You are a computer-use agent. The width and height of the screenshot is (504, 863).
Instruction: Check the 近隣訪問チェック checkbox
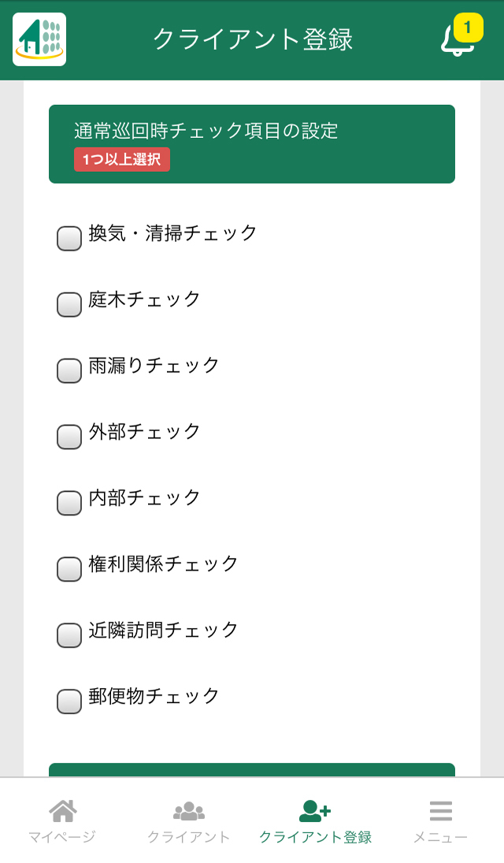click(68, 632)
